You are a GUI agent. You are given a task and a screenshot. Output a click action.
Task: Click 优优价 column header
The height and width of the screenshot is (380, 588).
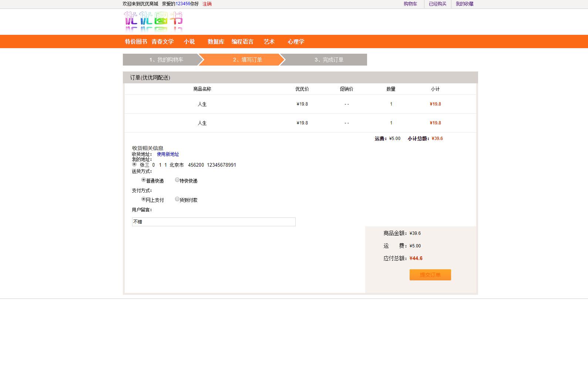(x=302, y=89)
